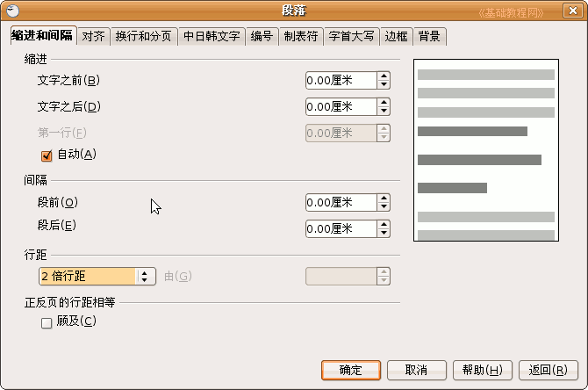The image size is (588, 390).
Task: Increase the 文字之前 indent value with up arrow
Action: click(384, 76)
